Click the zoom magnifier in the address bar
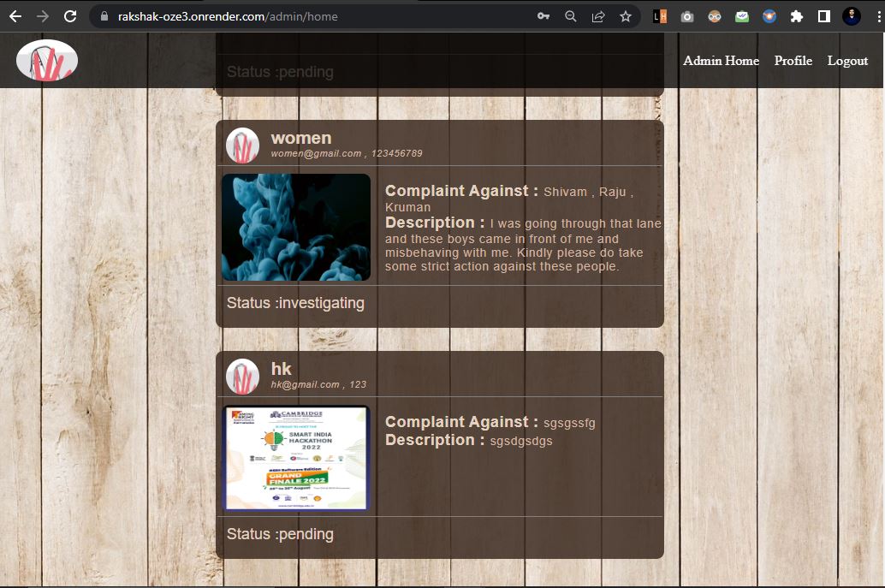 [570, 15]
